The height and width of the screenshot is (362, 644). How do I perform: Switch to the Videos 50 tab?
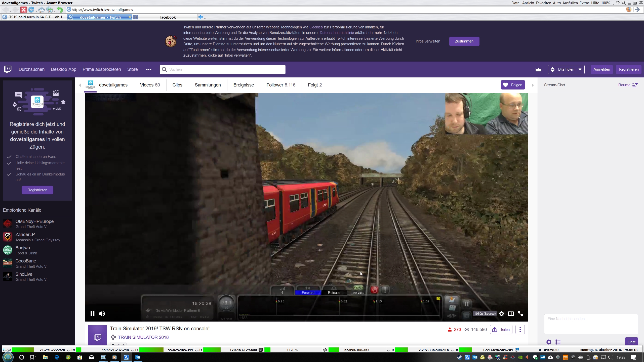(x=150, y=85)
